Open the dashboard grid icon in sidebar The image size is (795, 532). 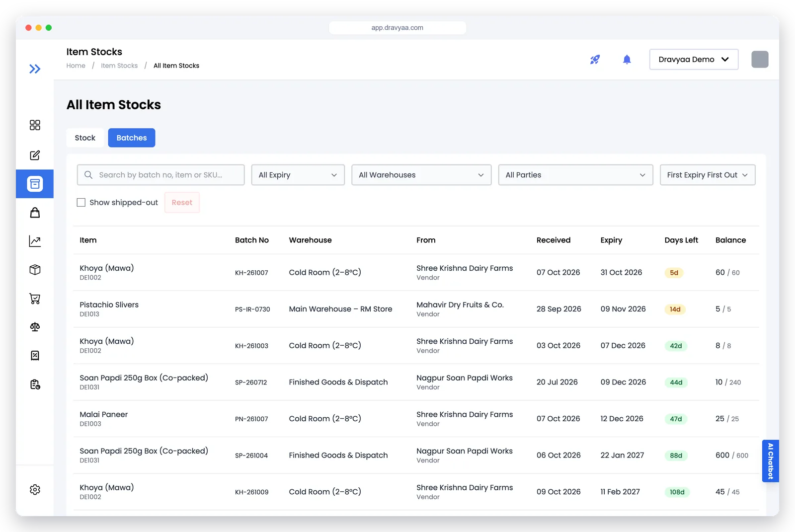(x=35, y=125)
